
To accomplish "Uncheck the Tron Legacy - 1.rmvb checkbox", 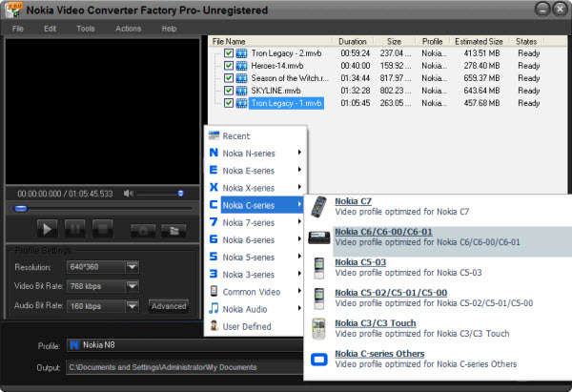I will click(229, 103).
